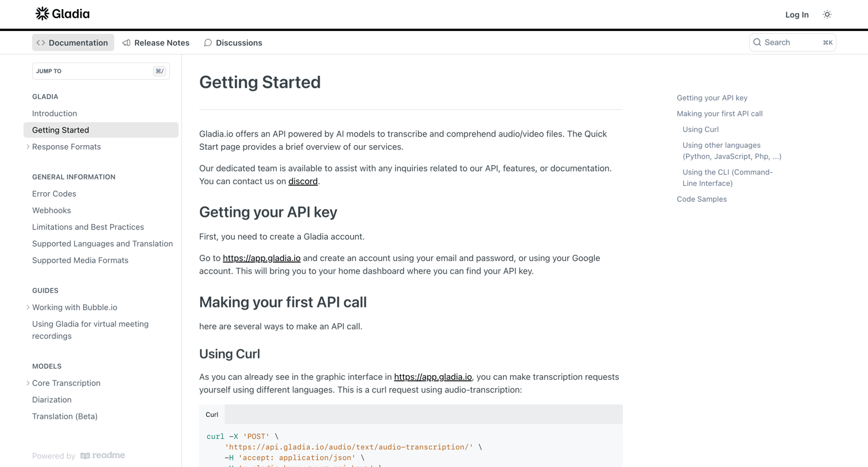Click the Jump To field

100,71
